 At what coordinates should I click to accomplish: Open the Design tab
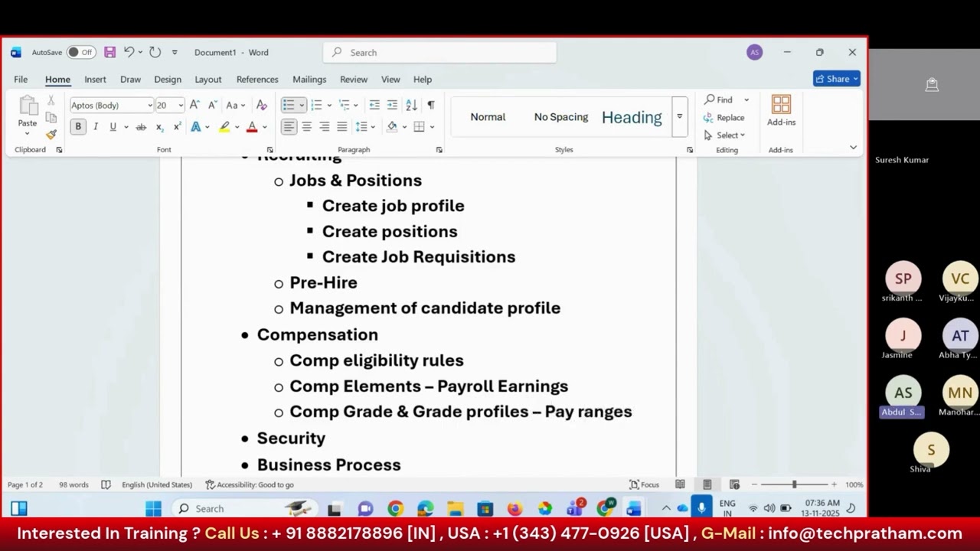[x=168, y=80]
